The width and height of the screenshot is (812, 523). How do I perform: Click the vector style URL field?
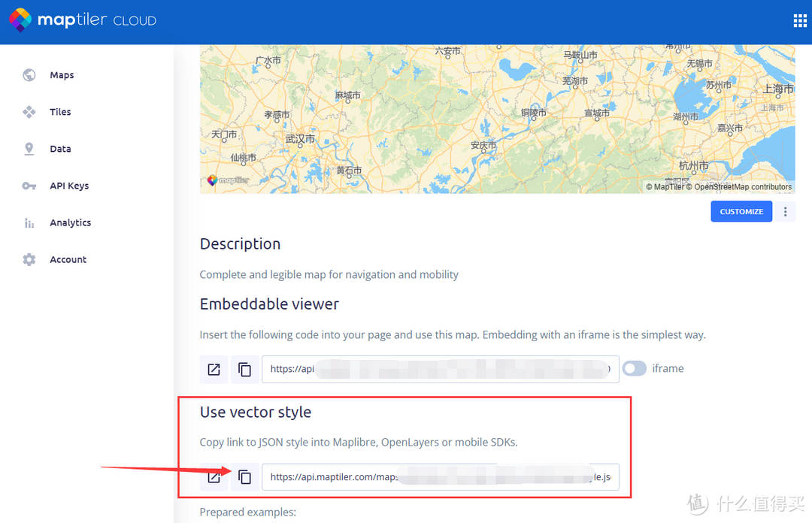click(x=440, y=477)
